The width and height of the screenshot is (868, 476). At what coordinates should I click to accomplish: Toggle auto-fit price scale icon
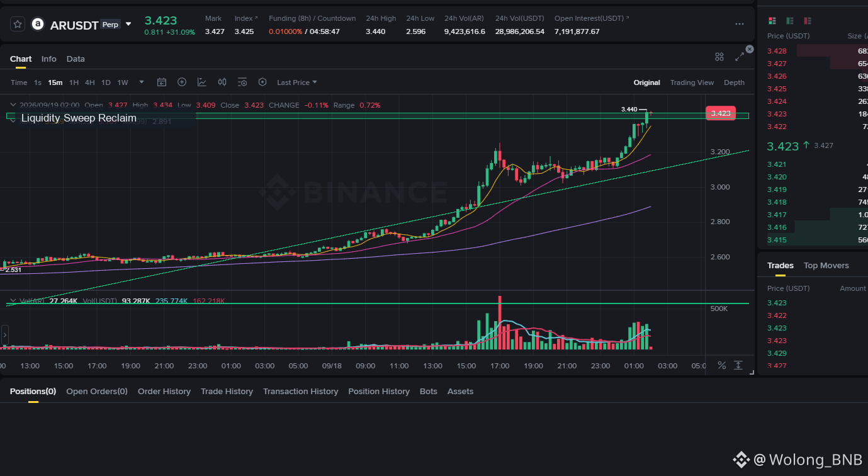[x=738, y=365]
